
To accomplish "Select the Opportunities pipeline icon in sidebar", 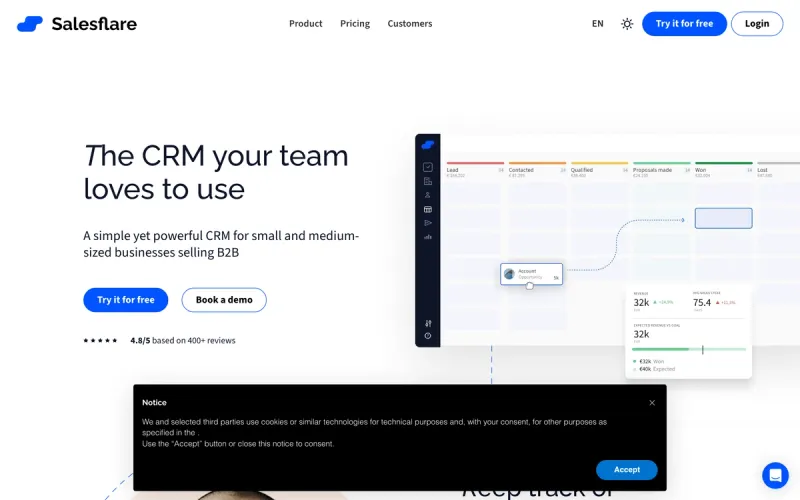I will [428, 209].
